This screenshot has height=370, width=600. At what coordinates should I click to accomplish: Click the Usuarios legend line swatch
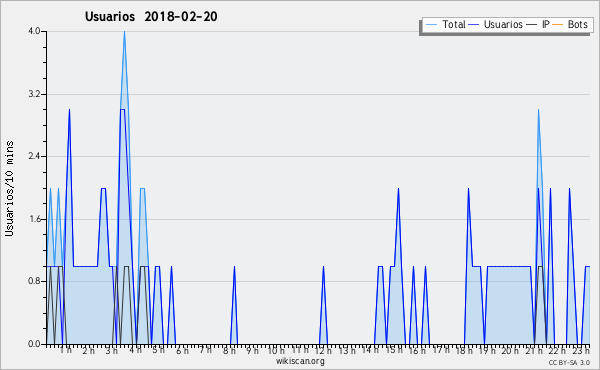pyautogui.click(x=474, y=24)
